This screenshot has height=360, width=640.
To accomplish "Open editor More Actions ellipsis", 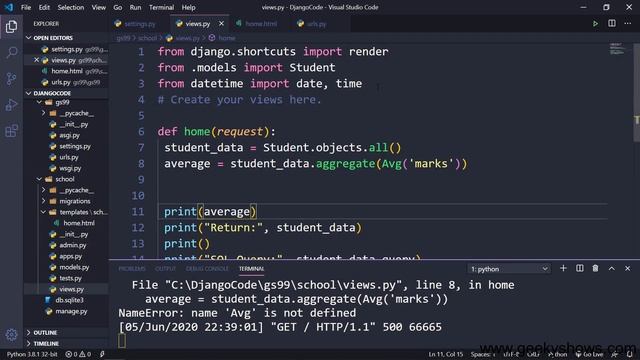I will point(627,24).
